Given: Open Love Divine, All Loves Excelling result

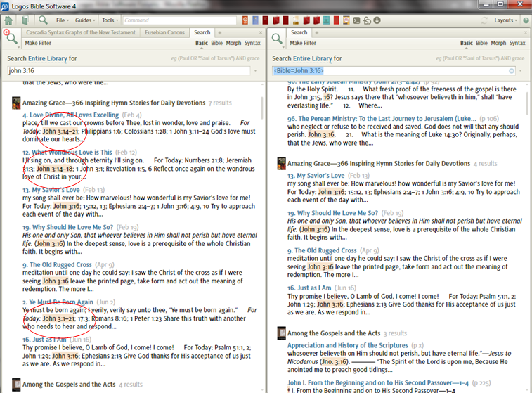Looking at the screenshot, I should 70,115.
